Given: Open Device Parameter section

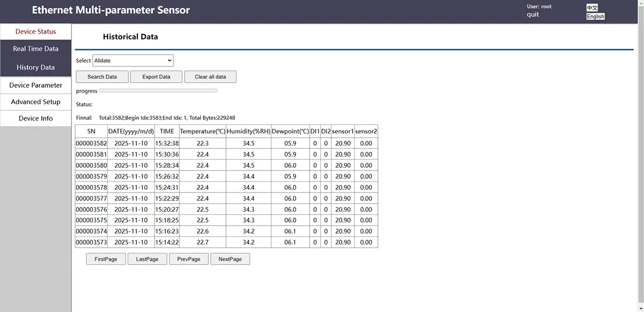Looking at the screenshot, I should click(35, 85).
